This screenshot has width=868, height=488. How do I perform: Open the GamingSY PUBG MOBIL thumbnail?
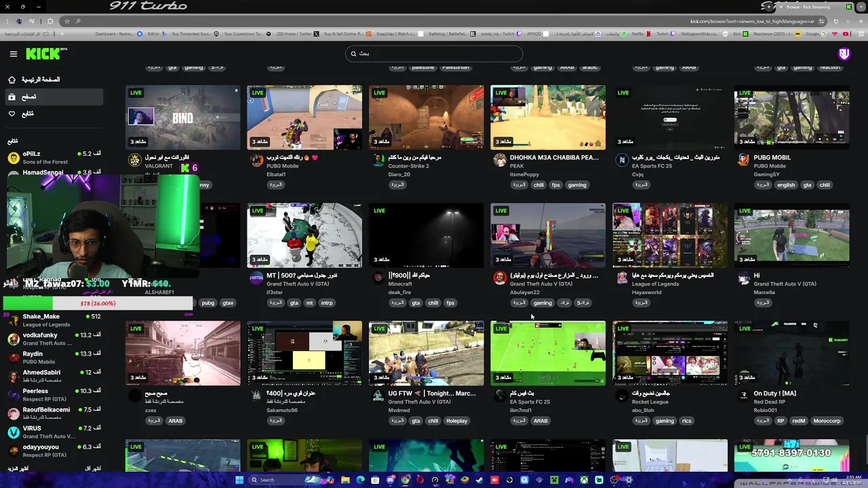tap(791, 117)
